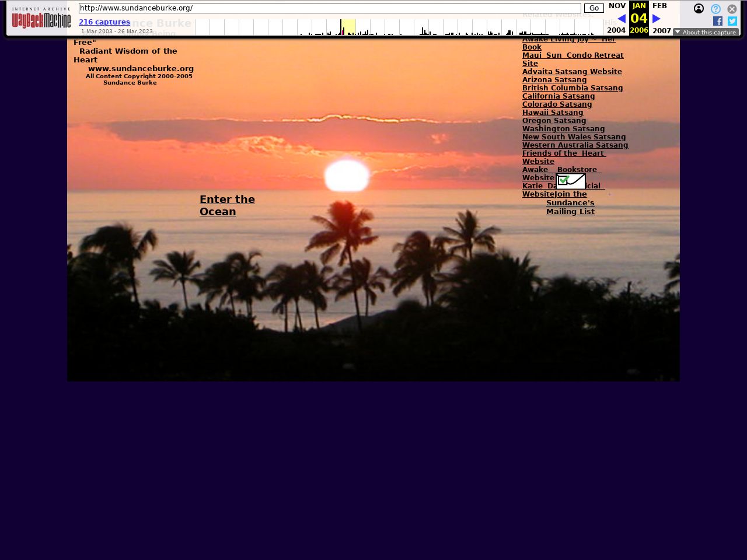
Task: Click the highlighted year on capture timeline
Action: [x=348, y=27]
